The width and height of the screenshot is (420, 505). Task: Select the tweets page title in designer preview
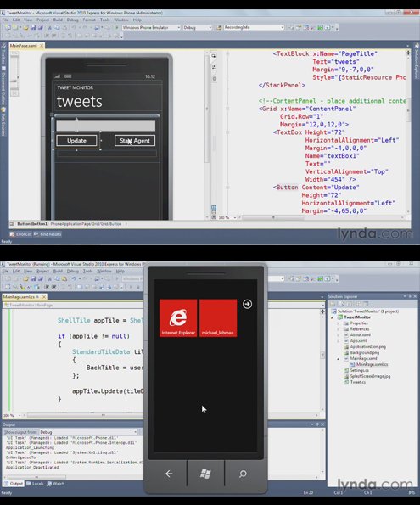[80, 102]
